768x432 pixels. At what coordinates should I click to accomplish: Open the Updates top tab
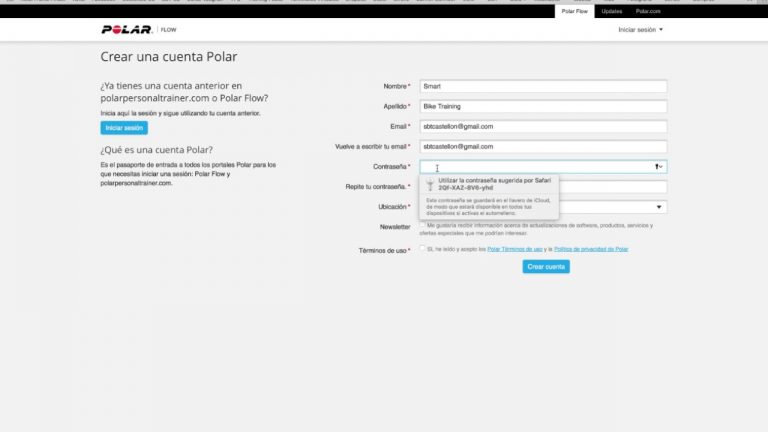click(612, 11)
